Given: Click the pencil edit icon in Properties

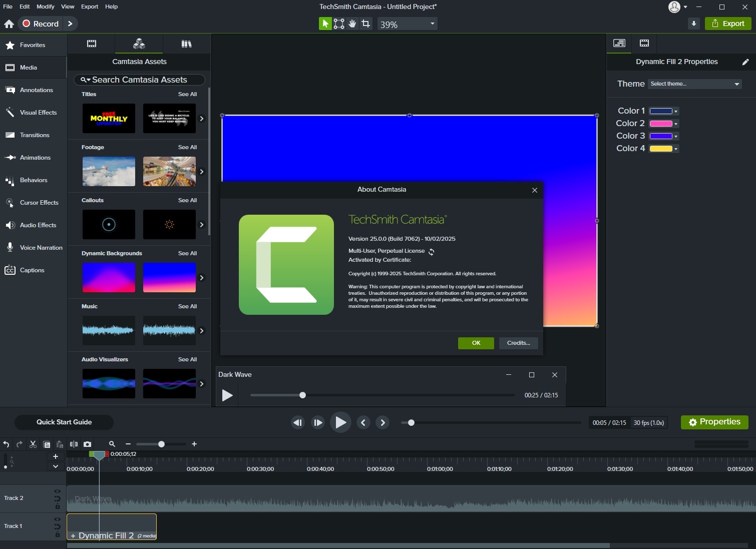Looking at the screenshot, I should [745, 62].
